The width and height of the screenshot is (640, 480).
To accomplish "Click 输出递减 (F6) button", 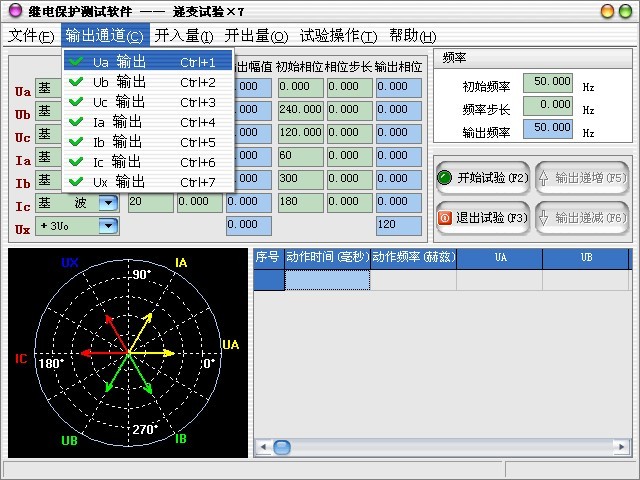I will [582, 218].
